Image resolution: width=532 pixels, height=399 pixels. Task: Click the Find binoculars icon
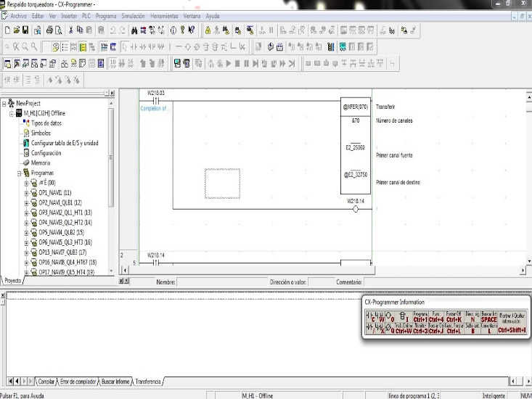pyautogui.click(x=135, y=30)
